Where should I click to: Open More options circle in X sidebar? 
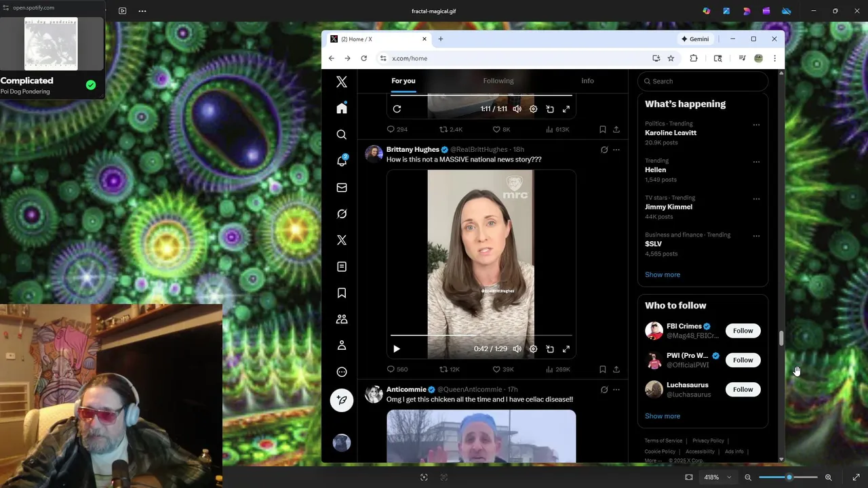tap(342, 372)
